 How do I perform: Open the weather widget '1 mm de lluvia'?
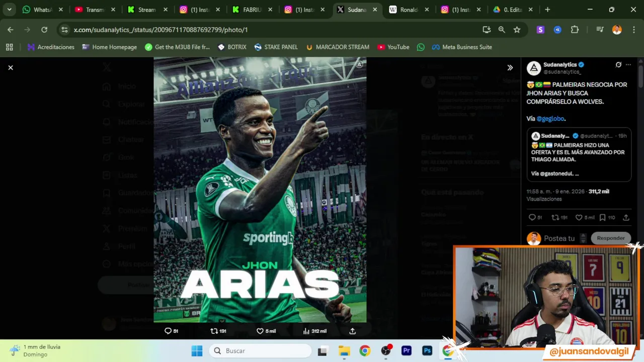(35, 350)
